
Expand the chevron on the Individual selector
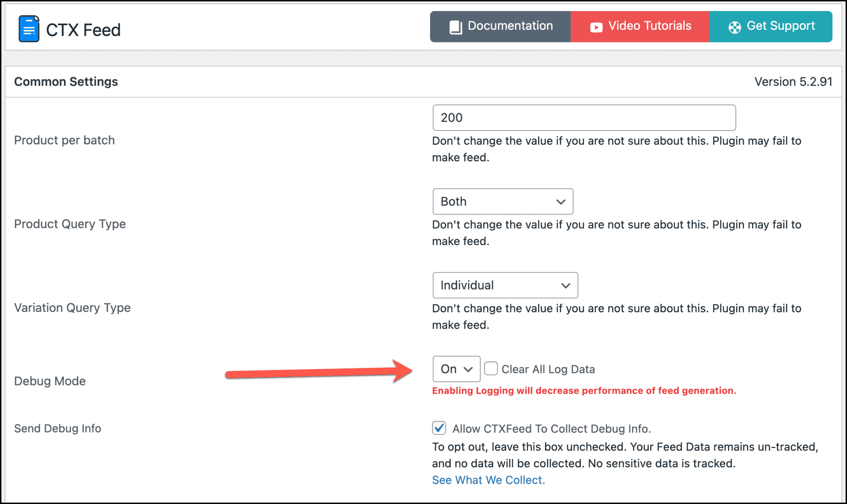[x=565, y=285]
